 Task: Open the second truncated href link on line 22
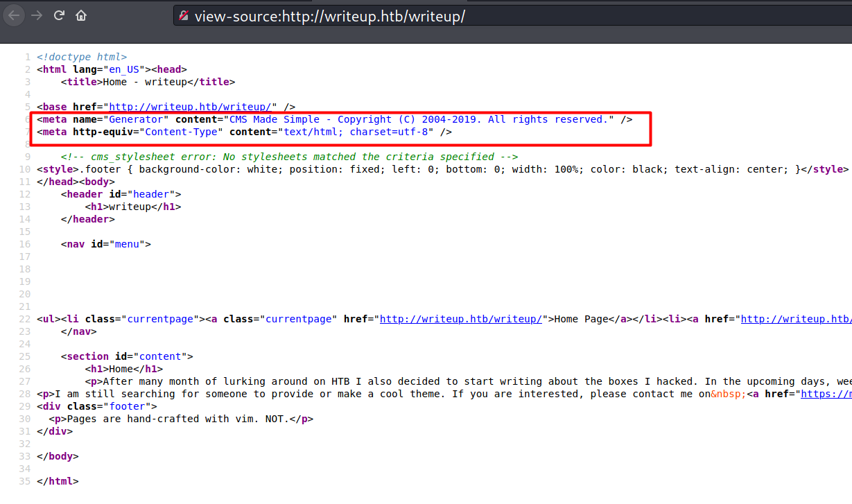796,319
